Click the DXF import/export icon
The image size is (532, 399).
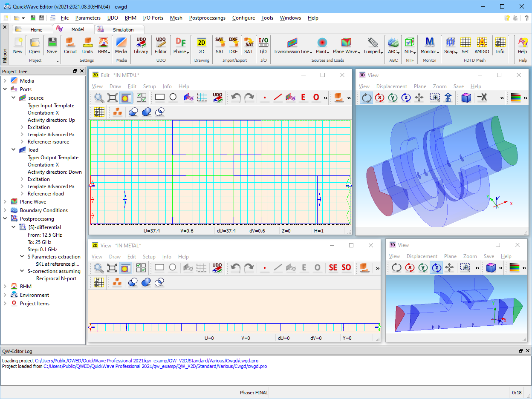pyautogui.click(x=233, y=46)
